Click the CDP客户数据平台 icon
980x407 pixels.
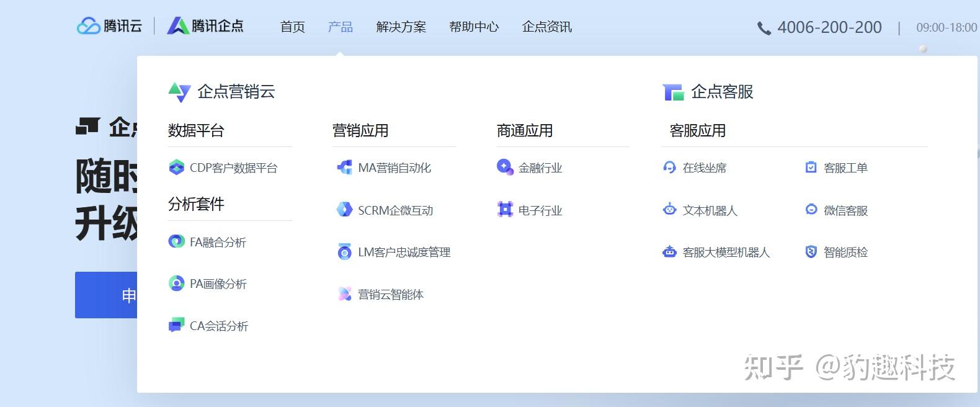(177, 168)
